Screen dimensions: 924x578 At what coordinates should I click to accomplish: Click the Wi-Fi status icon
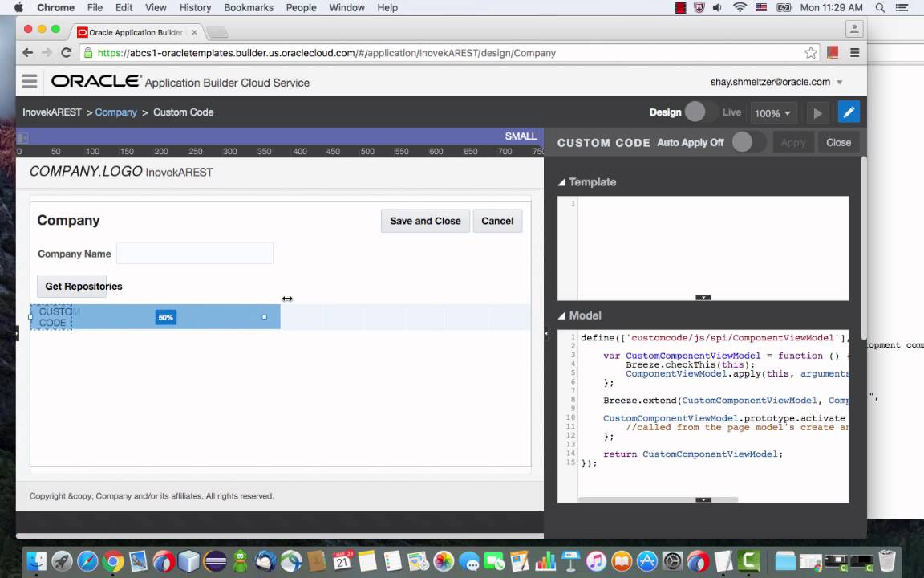(740, 8)
